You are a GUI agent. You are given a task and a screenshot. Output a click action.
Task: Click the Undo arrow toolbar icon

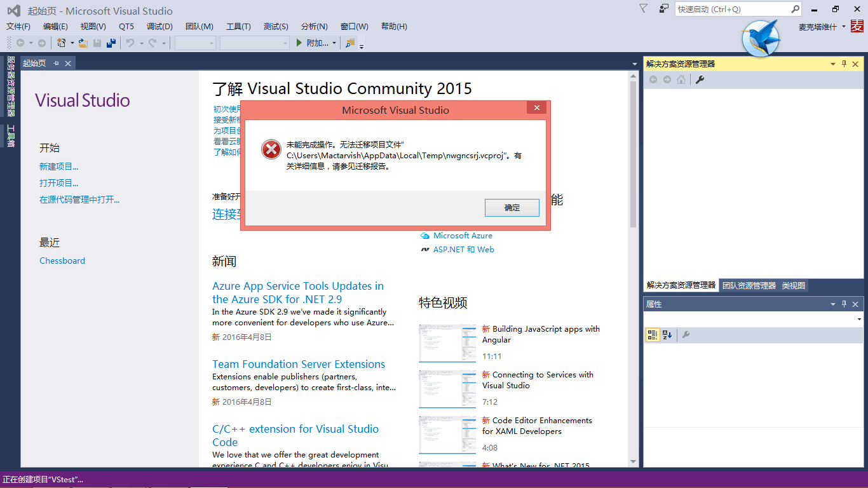(x=130, y=43)
